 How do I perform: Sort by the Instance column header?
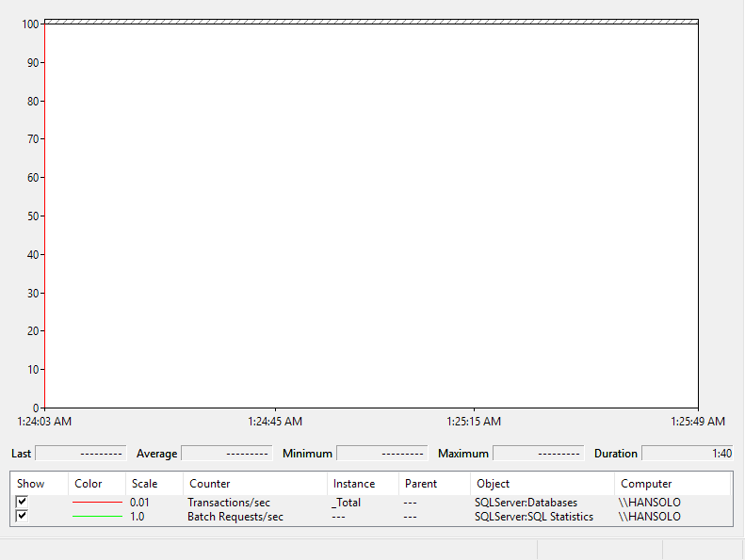[363, 484]
